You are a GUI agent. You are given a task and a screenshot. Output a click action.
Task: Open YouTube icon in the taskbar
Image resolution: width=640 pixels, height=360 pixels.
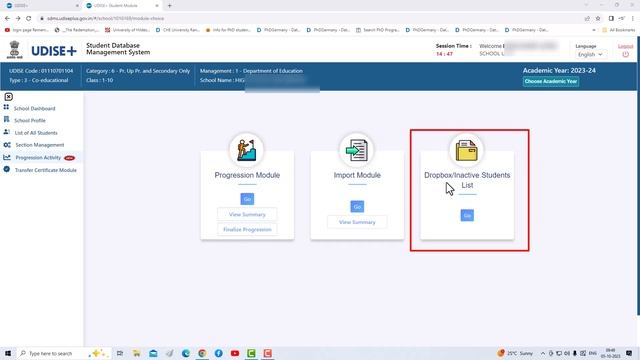235,353
